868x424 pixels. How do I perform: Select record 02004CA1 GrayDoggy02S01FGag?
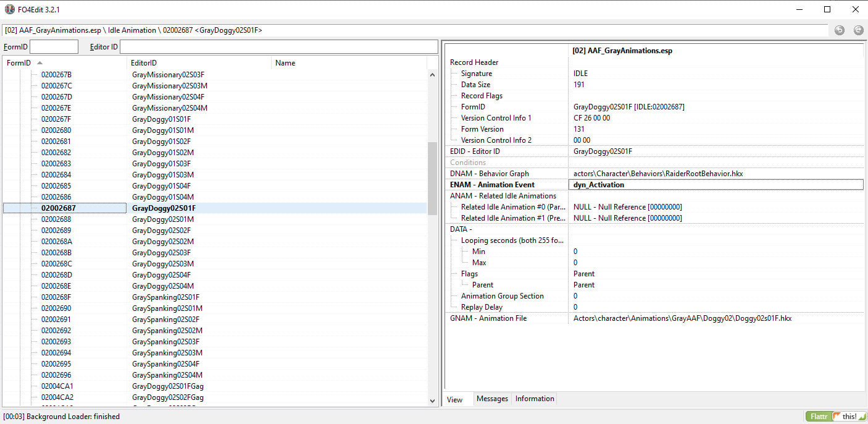tap(215, 386)
